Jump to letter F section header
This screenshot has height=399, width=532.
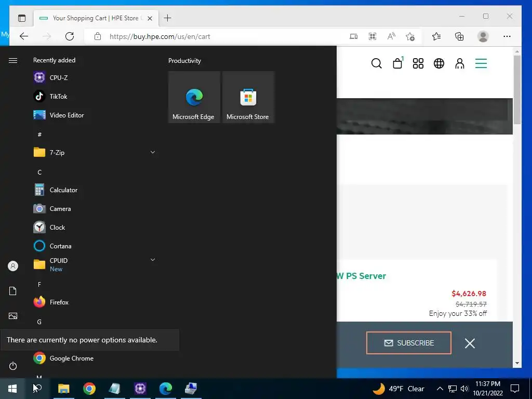(x=39, y=285)
